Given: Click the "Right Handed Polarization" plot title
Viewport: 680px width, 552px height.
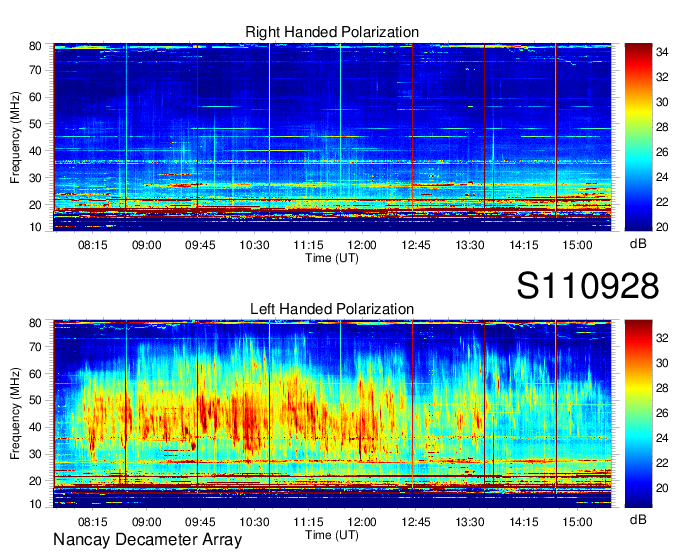Looking at the screenshot, I should [332, 32].
